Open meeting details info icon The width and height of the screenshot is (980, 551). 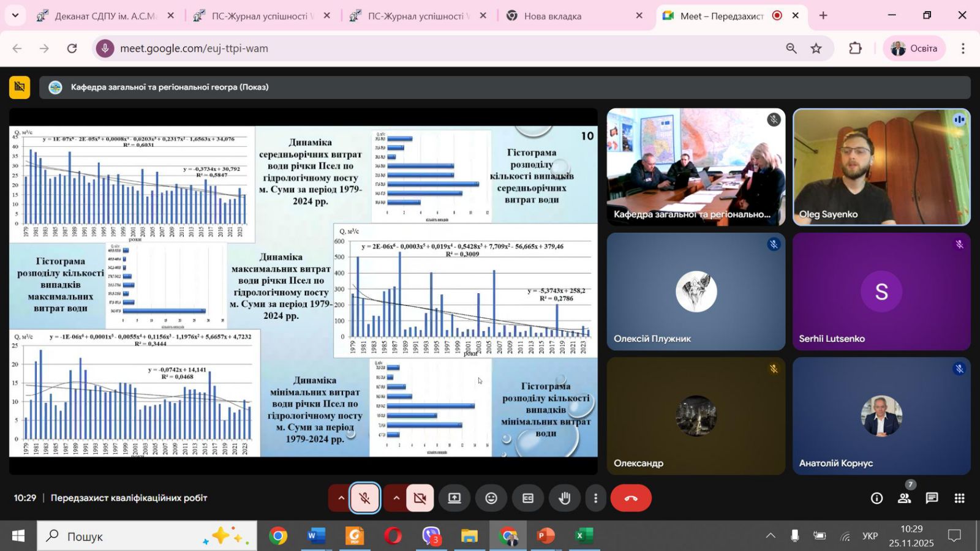point(876,498)
